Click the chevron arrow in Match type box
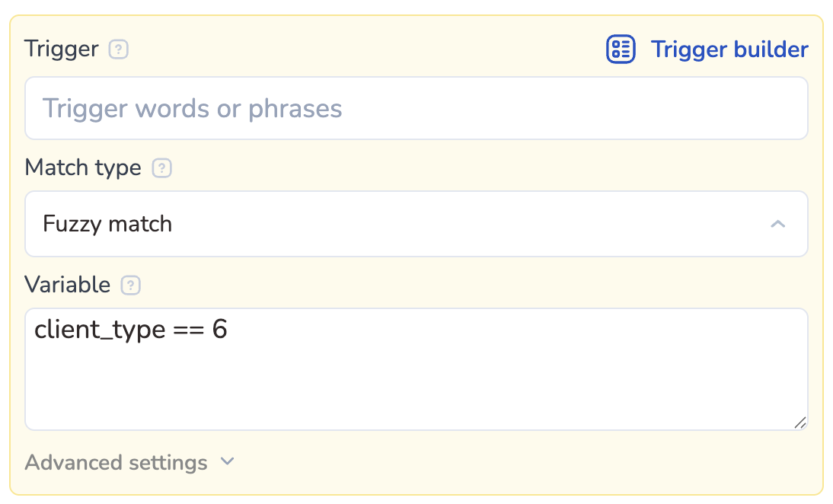833x504 pixels. (777, 224)
